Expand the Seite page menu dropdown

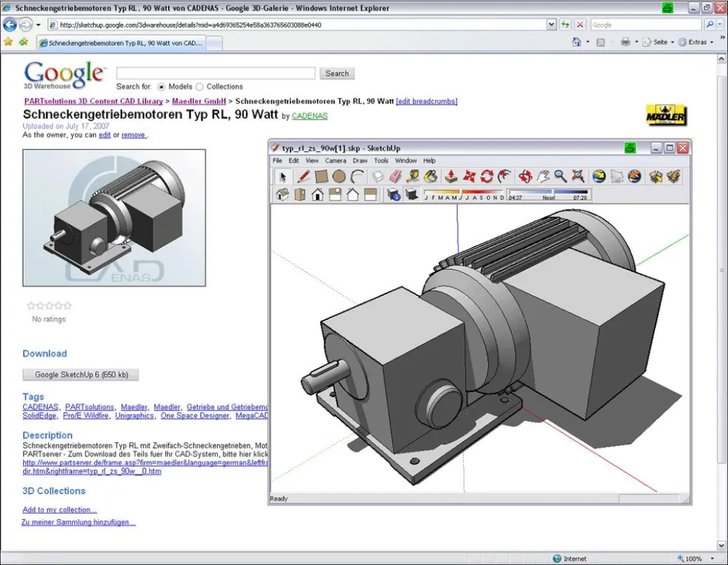[672, 42]
